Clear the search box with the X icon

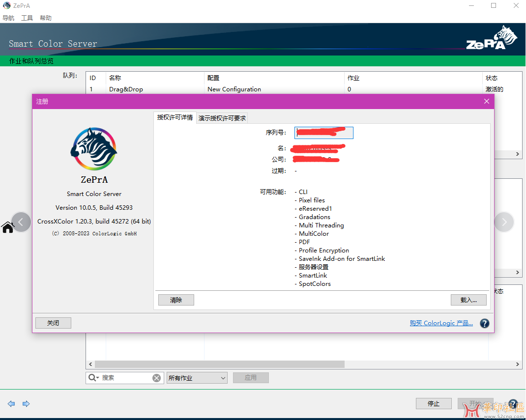(x=156, y=378)
